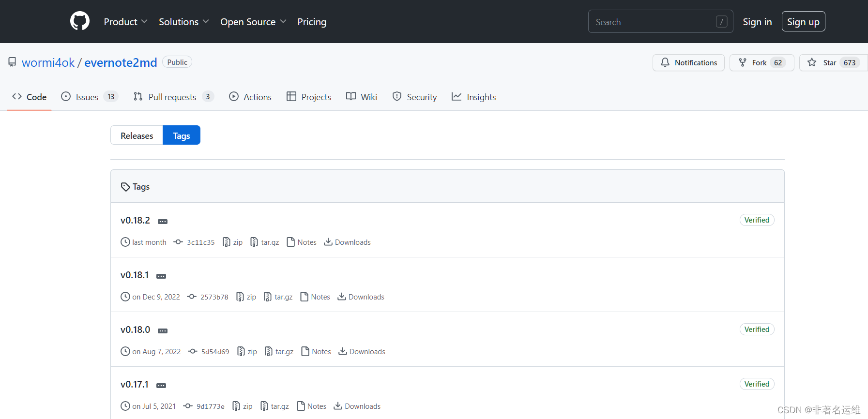Download zip for v0.18.1

tap(246, 297)
